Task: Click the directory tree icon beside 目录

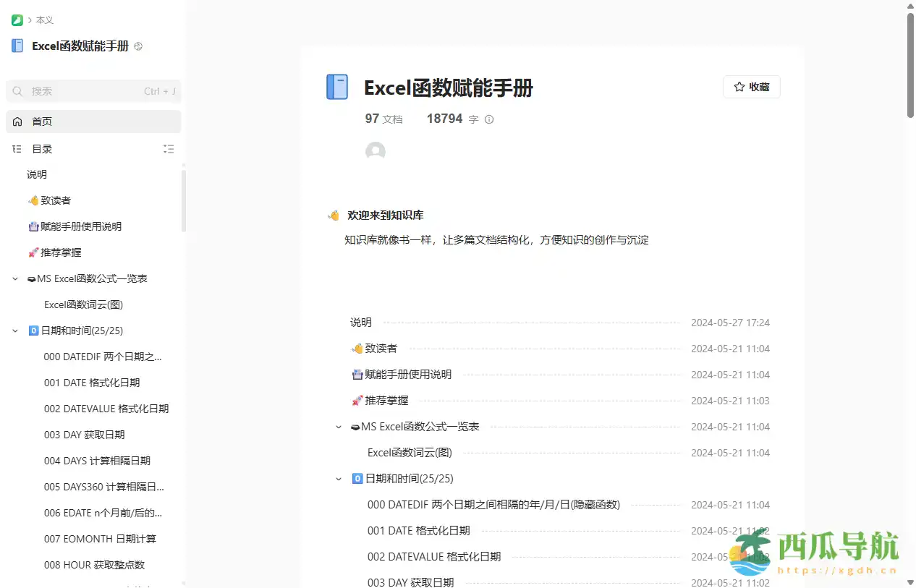Action: [x=16, y=149]
